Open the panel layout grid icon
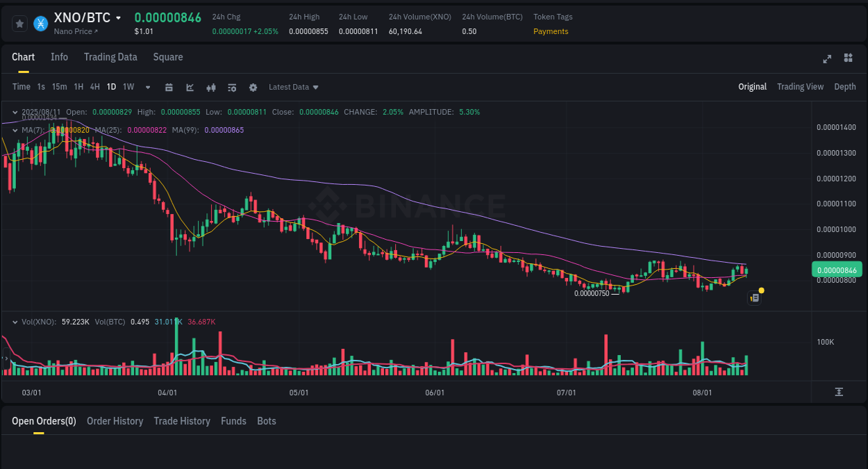The height and width of the screenshot is (469, 868). tap(848, 58)
